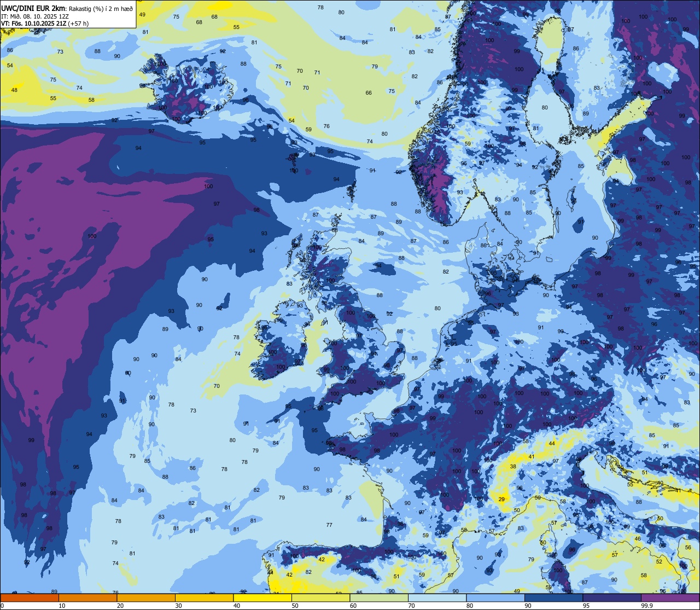Click the 'IT: Mið. 08. 10. 2025 12Z' line
Viewport: 700px width, 610px height.
(34, 16)
